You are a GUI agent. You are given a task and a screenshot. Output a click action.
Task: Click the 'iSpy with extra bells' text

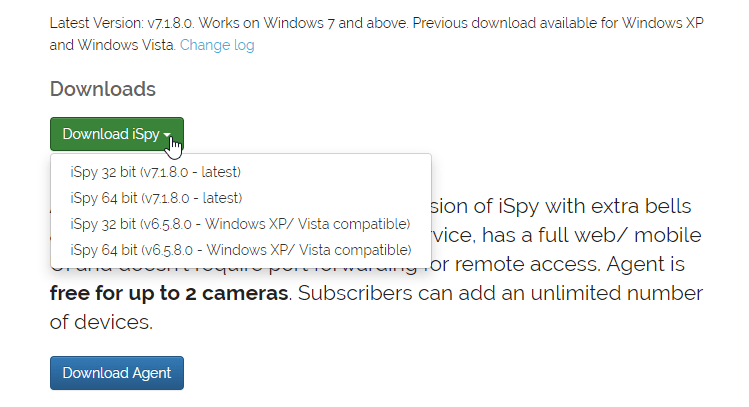coord(595,206)
